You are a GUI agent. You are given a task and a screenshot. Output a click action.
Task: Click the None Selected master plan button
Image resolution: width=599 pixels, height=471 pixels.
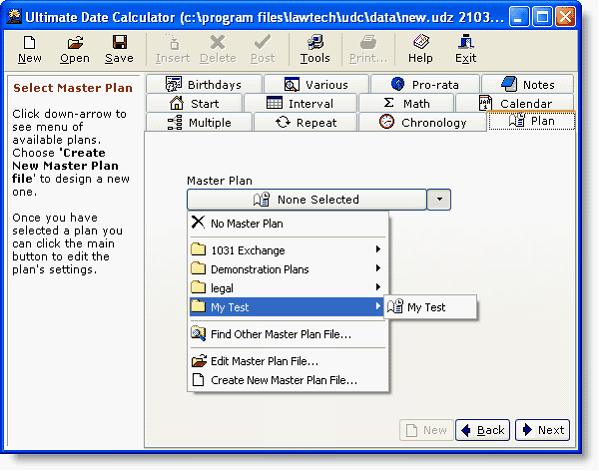[307, 199]
